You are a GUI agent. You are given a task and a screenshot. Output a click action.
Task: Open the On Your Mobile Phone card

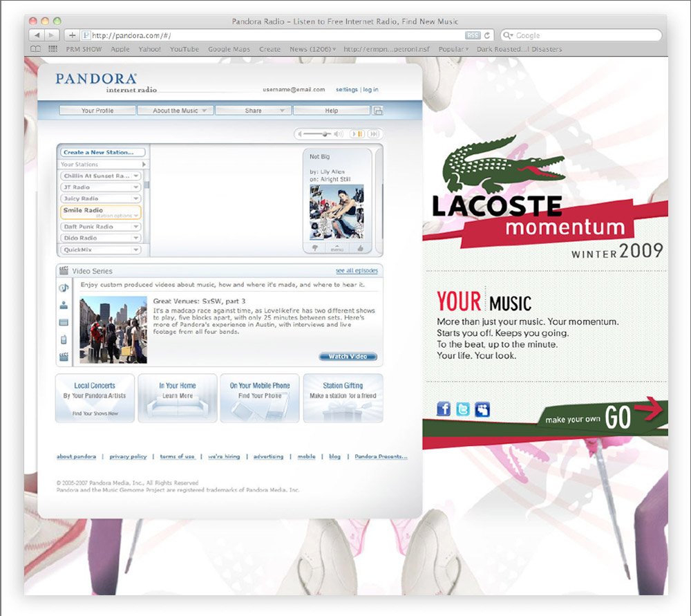coord(260,398)
